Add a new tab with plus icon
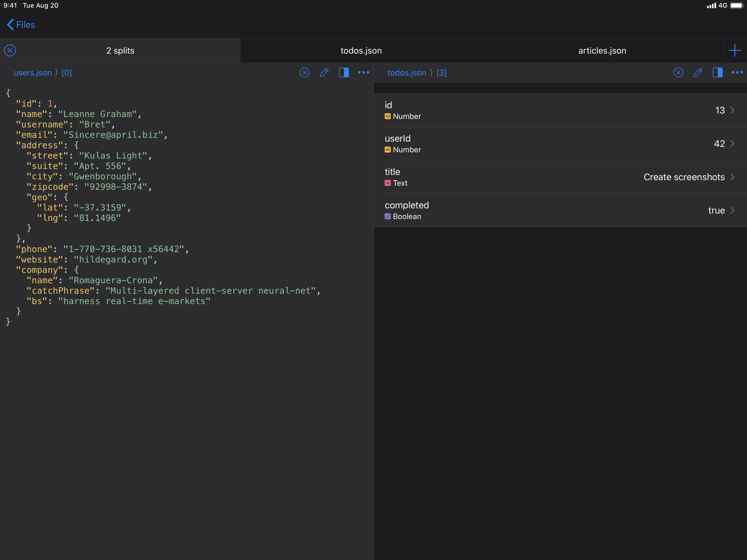Viewport: 747px width, 560px height. tap(734, 51)
